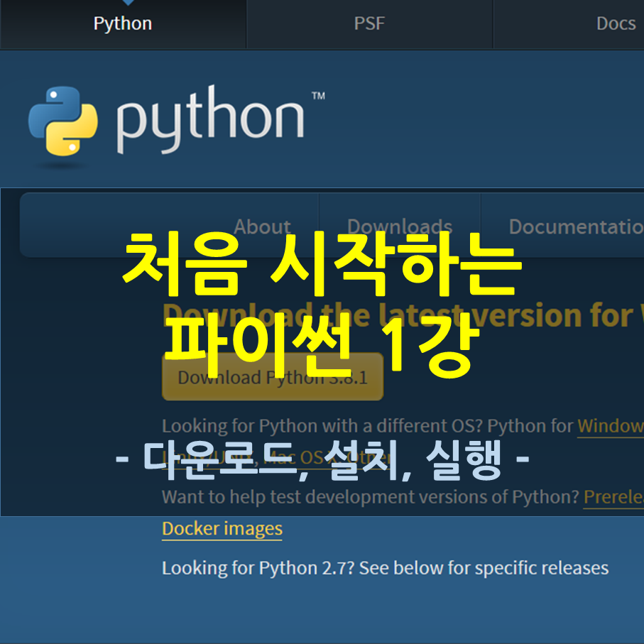Open the About menu item
This screenshot has height=644, width=644.
tap(262, 227)
